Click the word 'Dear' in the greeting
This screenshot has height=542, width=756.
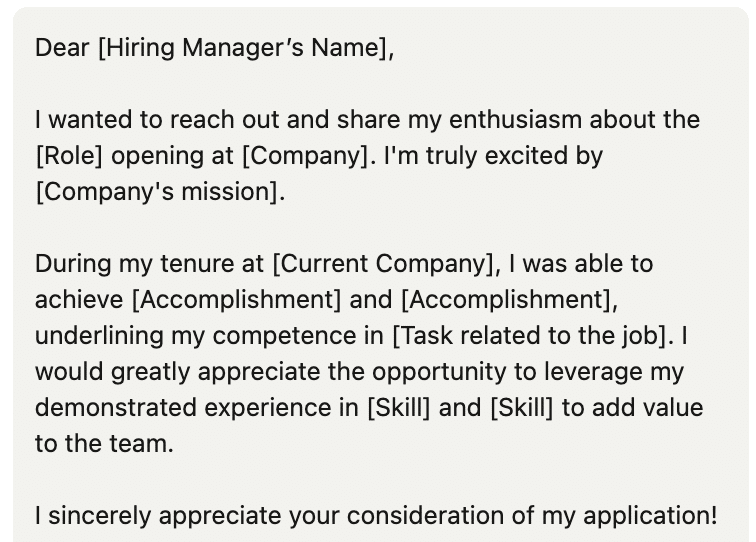(x=62, y=48)
